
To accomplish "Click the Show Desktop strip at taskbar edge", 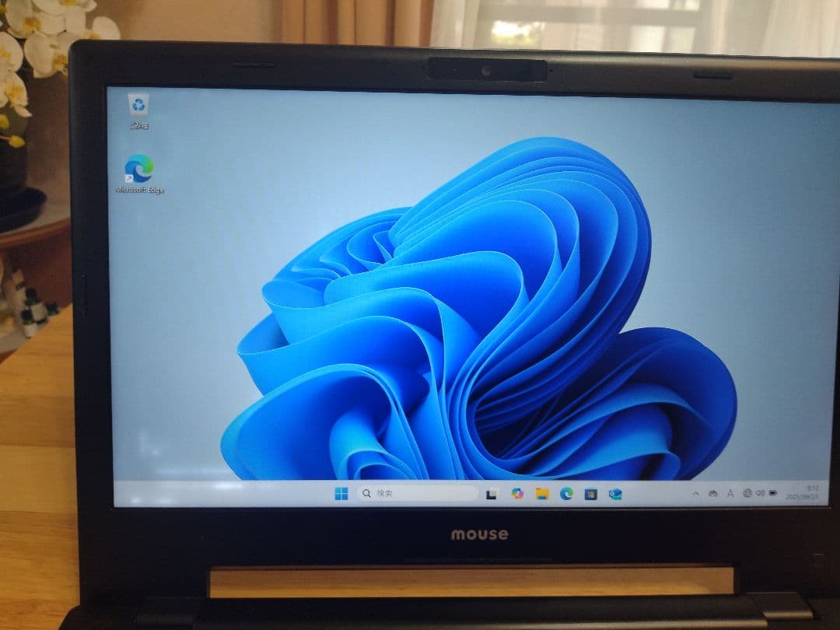I will tap(826, 493).
